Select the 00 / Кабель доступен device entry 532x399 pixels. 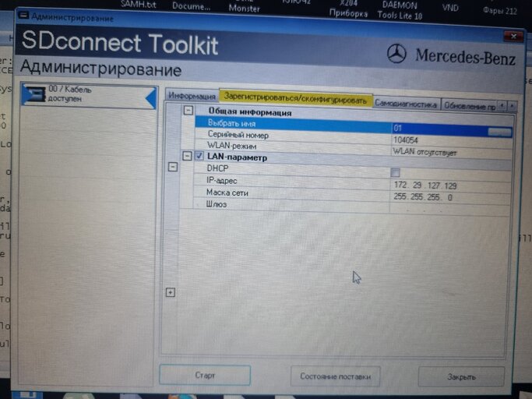[89, 95]
